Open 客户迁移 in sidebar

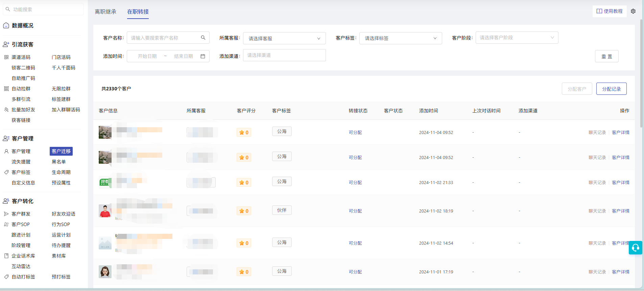click(61, 151)
